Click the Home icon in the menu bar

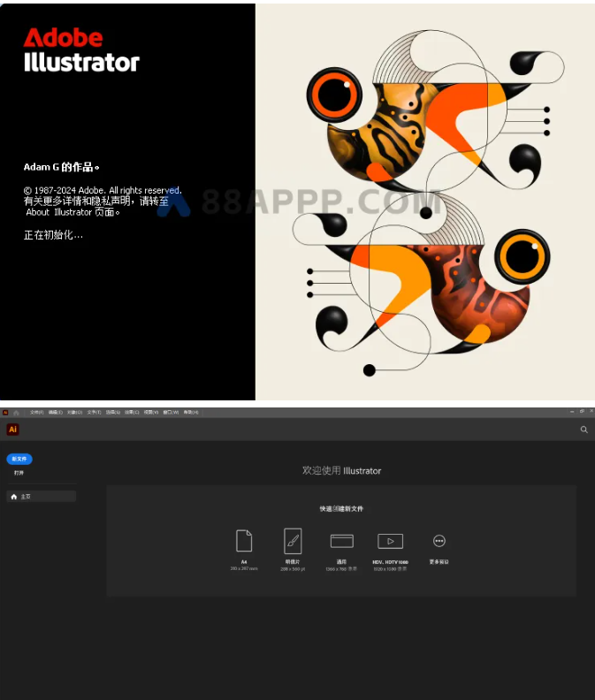pyautogui.click(x=17, y=413)
